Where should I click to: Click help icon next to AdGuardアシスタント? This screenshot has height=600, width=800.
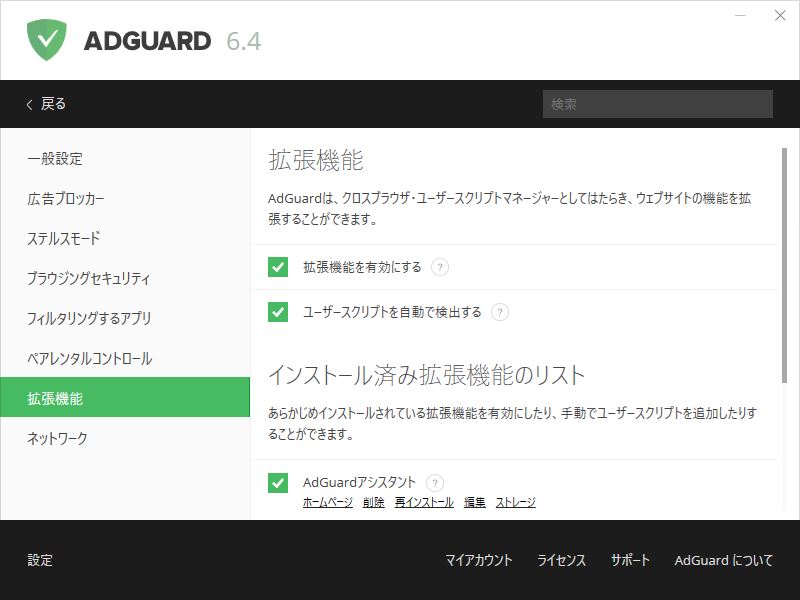pos(435,482)
